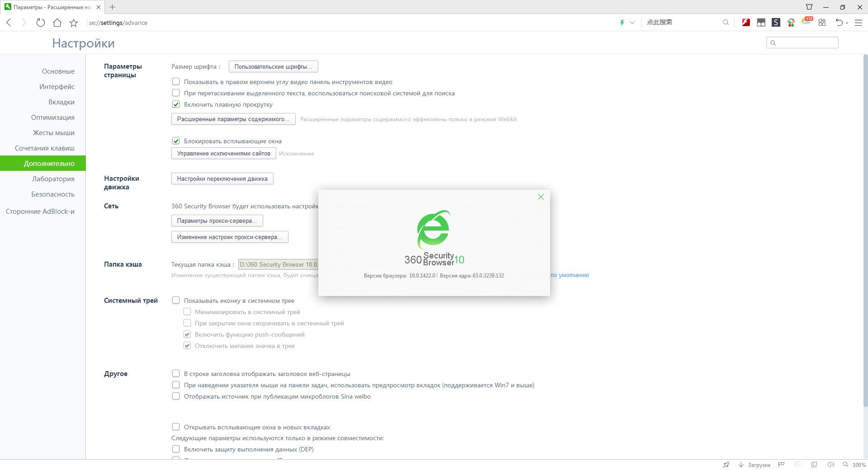The image size is (868, 470).
Task: Open a new tab with plus button
Action: click(113, 7)
